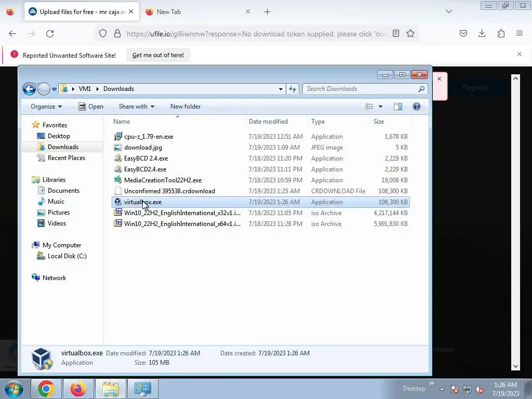
Task: Reload the Firefox page
Action: [x=50, y=34]
